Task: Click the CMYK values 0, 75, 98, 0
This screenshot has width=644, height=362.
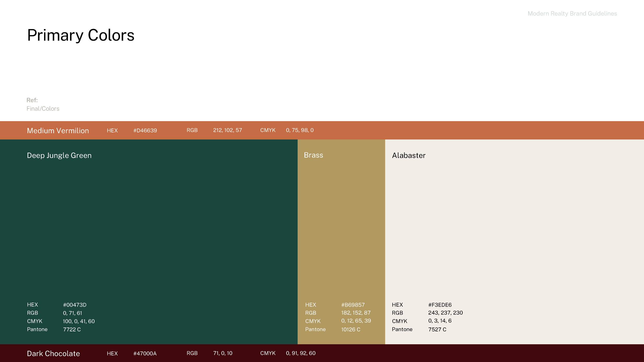Action: click(x=300, y=131)
